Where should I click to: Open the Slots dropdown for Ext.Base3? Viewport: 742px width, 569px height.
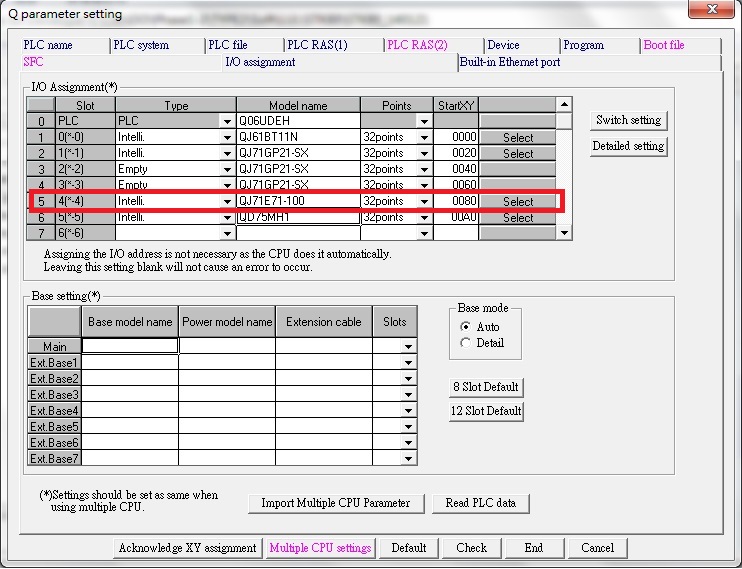point(407,395)
